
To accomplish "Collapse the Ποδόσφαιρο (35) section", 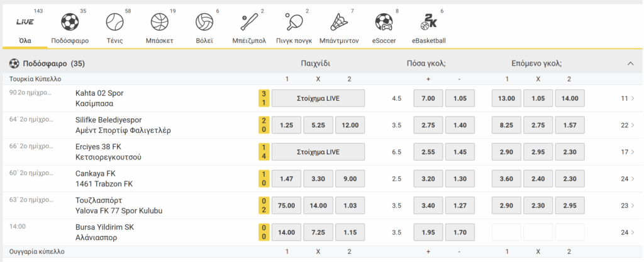I will pyautogui.click(x=630, y=64).
